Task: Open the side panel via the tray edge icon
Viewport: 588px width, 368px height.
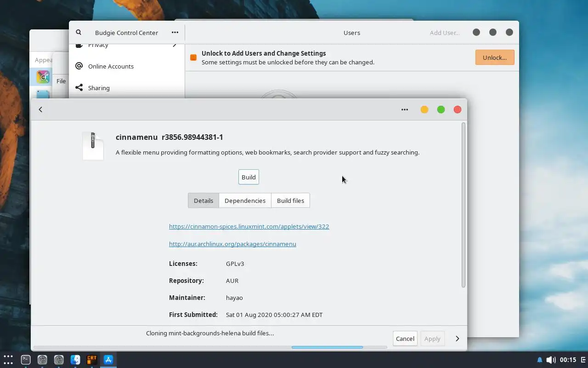Action: tap(583, 360)
